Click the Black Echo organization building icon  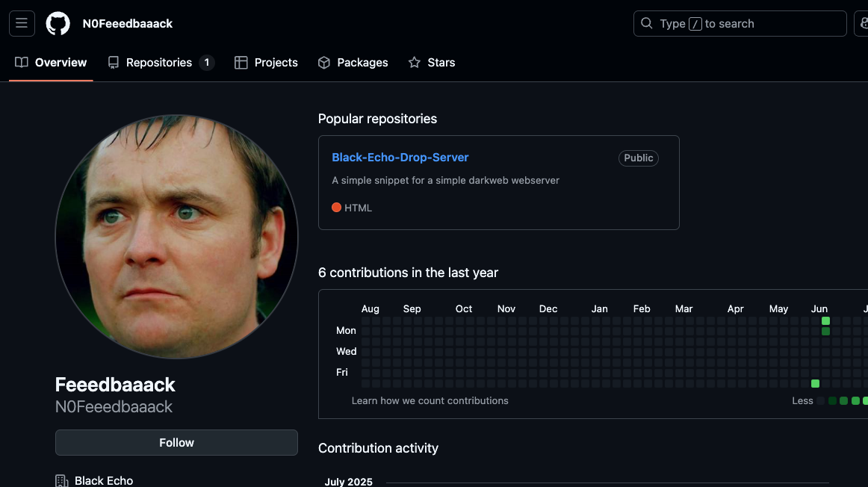click(62, 480)
